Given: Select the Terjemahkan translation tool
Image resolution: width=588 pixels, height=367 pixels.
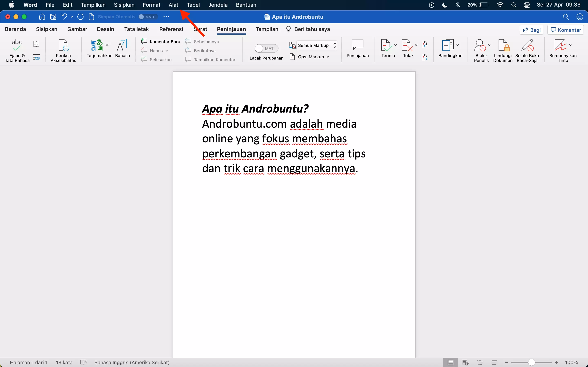Looking at the screenshot, I should click(x=98, y=49).
